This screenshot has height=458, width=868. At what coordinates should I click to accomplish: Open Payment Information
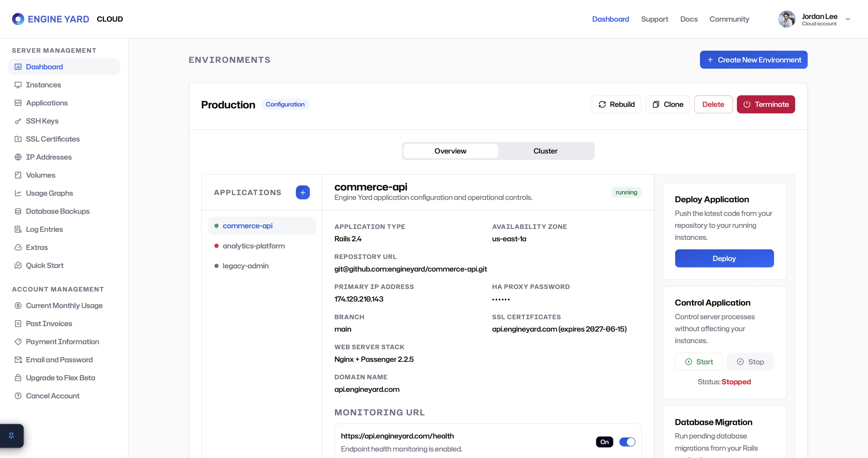[x=64, y=341]
